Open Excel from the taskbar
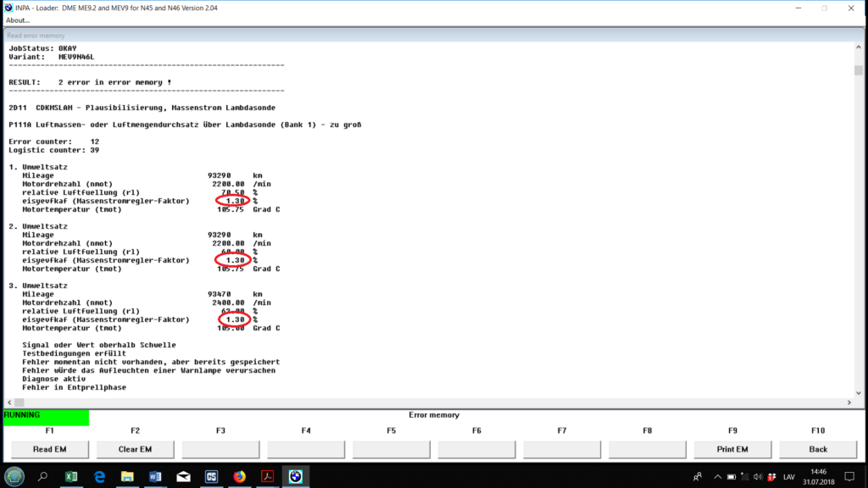Image resolution: width=868 pixels, height=488 pixels. pyautogui.click(x=71, y=477)
